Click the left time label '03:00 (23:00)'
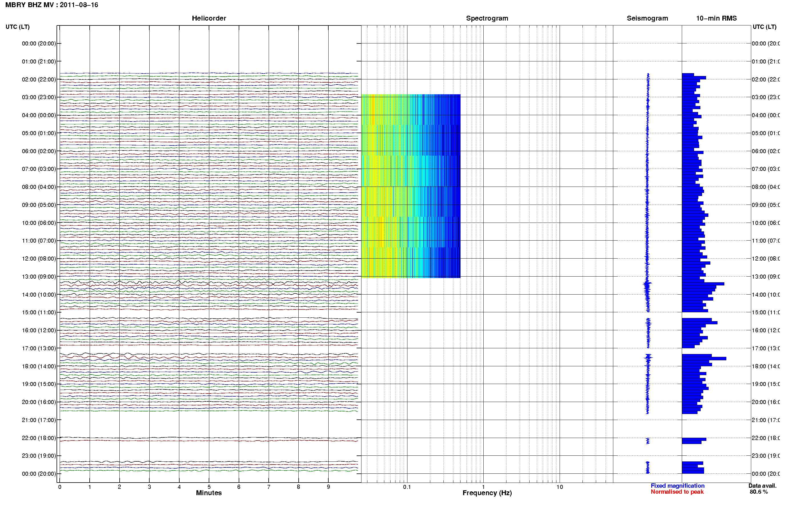This screenshot has height=508, width=812. tap(39, 97)
